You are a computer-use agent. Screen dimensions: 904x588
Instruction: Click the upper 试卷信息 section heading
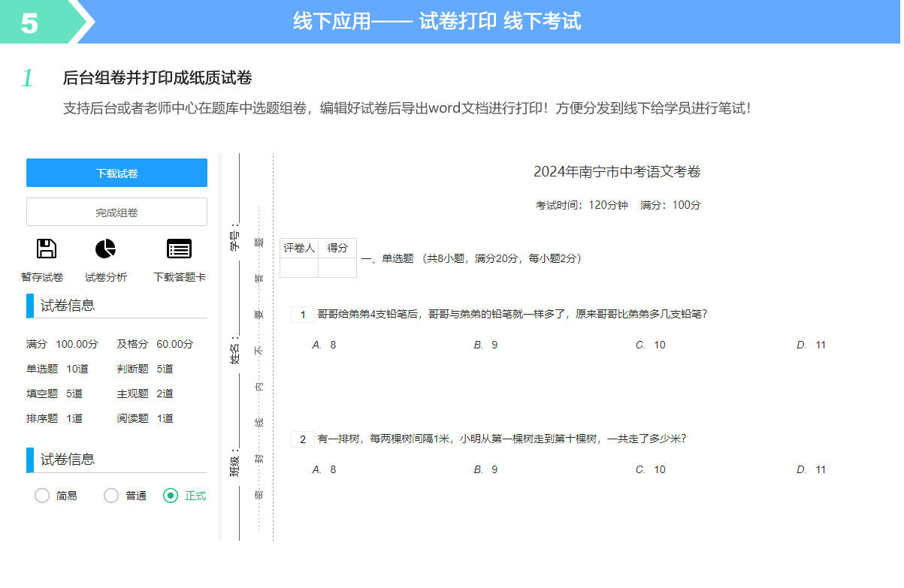68,305
